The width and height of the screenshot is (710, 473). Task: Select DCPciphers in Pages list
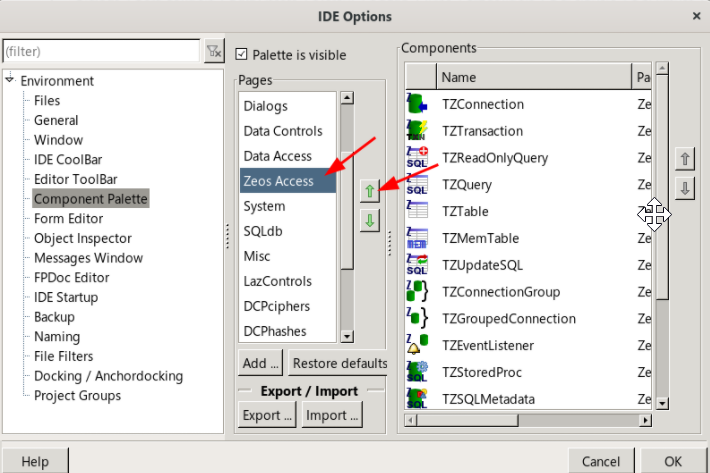pyautogui.click(x=288, y=306)
